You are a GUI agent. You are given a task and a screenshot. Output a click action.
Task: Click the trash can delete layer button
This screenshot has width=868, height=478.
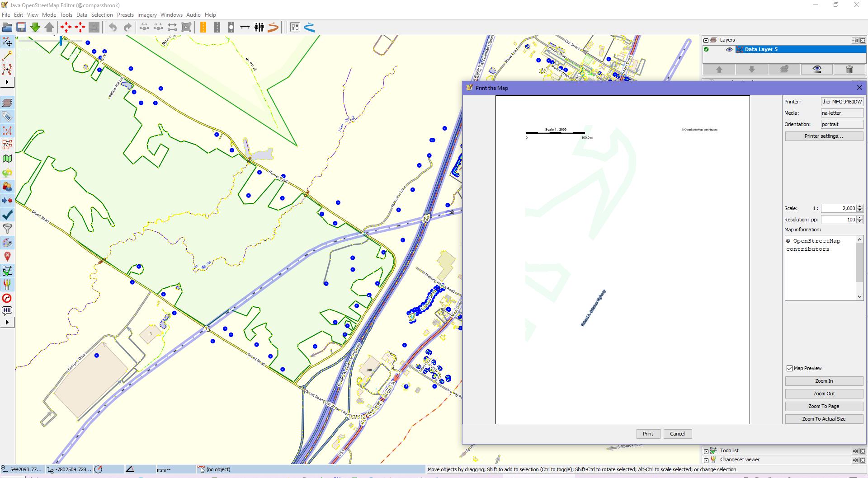pos(849,69)
